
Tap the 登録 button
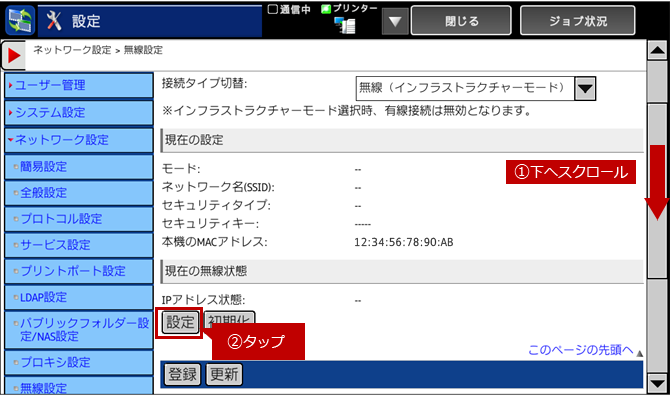pyautogui.click(x=182, y=374)
